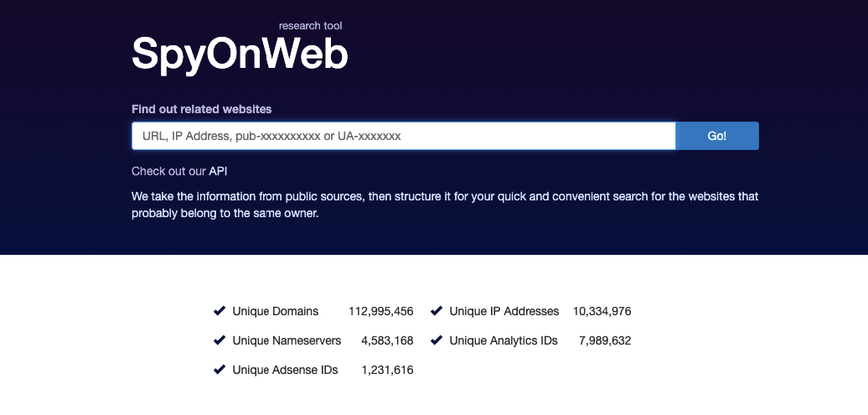Click the 'Unique Domains' label
The height and width of the screenshot is (415, 868).
pos(275,311)
